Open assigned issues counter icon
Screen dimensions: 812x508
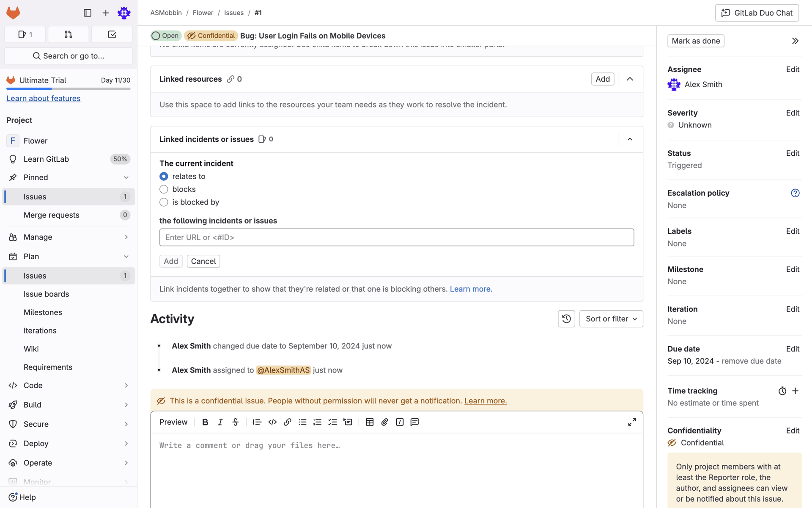click(x=25, y=34)
